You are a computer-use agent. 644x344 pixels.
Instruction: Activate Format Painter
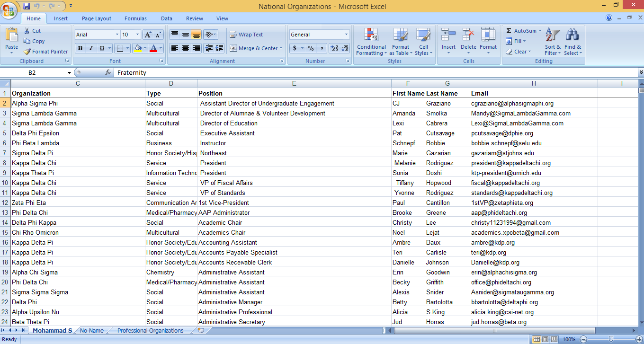pyautogui.click(x=45, y=52)
